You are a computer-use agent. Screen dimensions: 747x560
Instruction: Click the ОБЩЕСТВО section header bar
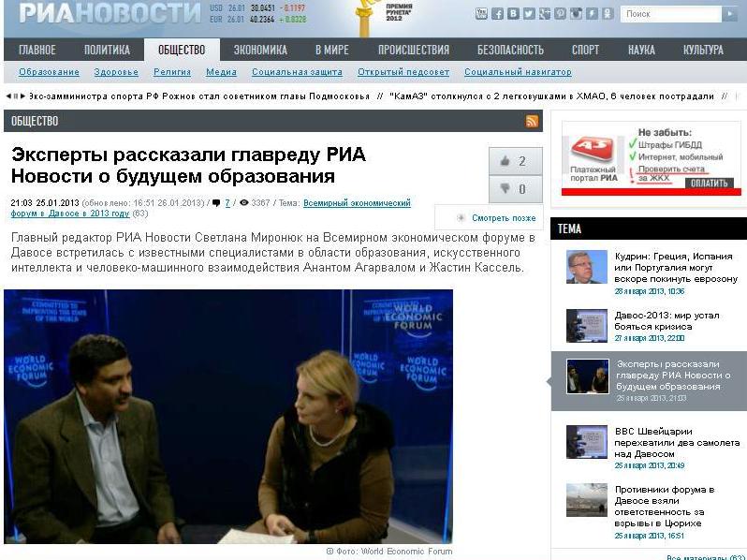coord(273,121)
